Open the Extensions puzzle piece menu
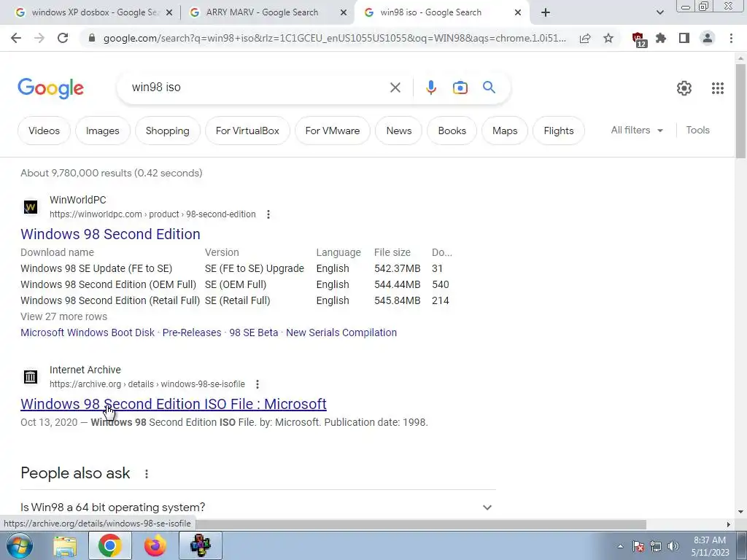 coord(661,38)
